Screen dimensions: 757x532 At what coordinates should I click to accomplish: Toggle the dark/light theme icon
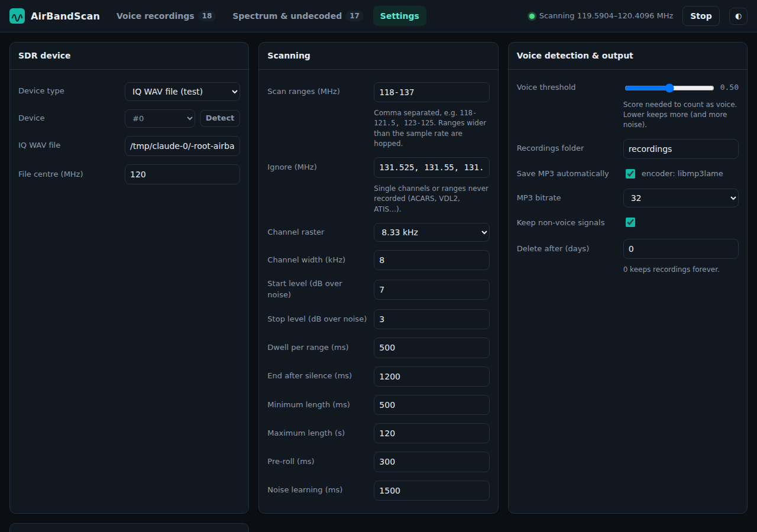[x=738, y=16]
